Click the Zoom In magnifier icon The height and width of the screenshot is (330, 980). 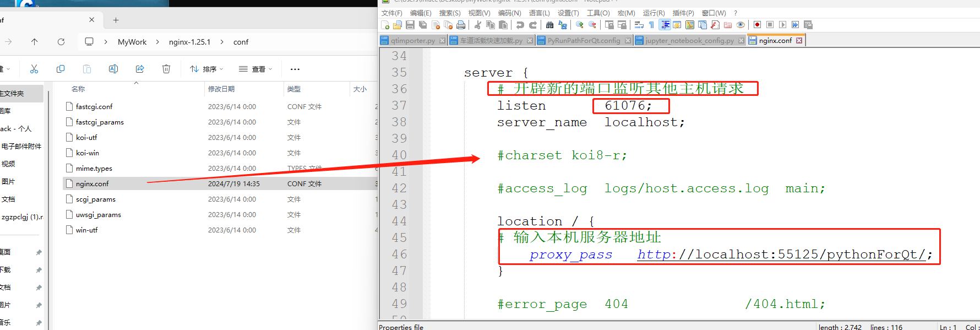(579, 25)
